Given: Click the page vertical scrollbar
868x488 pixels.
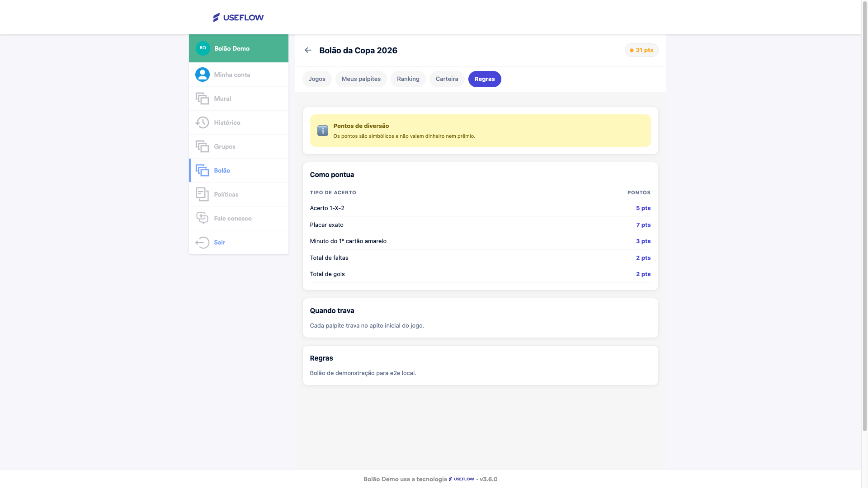Looking at the screenshot, I should click(x=865, y=216).
